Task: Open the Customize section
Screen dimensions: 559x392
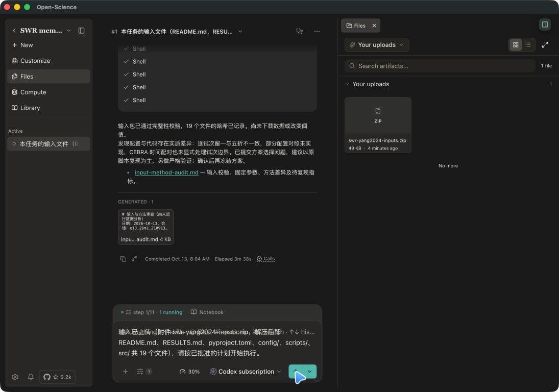Action: tap(48, 61)
